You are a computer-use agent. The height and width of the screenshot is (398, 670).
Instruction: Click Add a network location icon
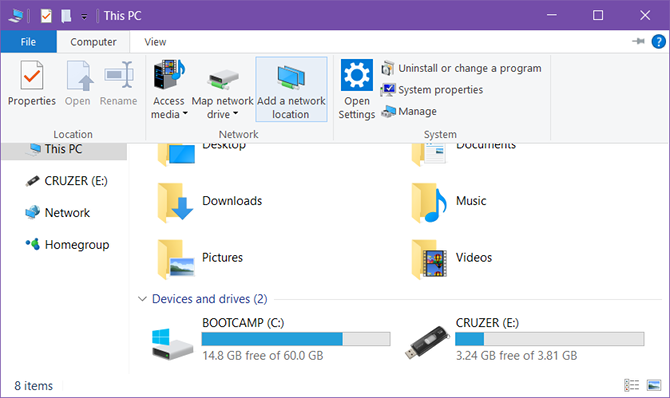point(291,77)
